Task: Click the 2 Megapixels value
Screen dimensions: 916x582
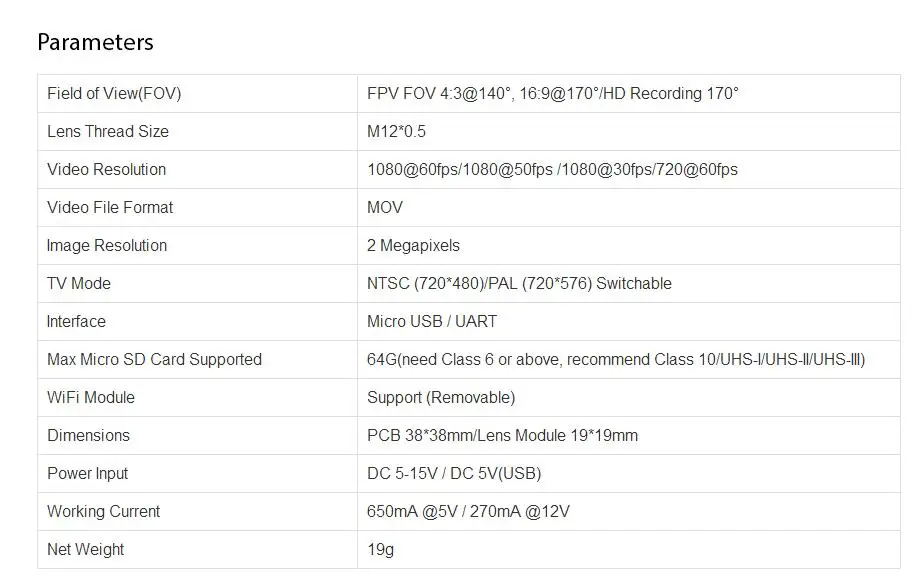Action: (x=413, y=245)
